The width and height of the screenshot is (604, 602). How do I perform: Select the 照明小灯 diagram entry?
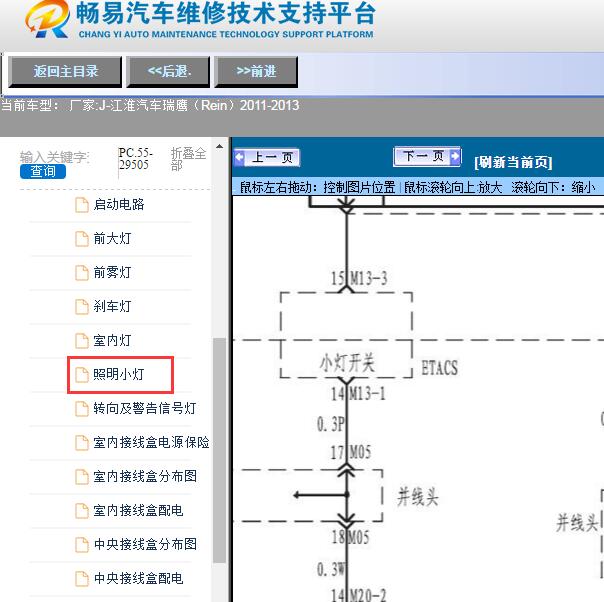(119, 374)
